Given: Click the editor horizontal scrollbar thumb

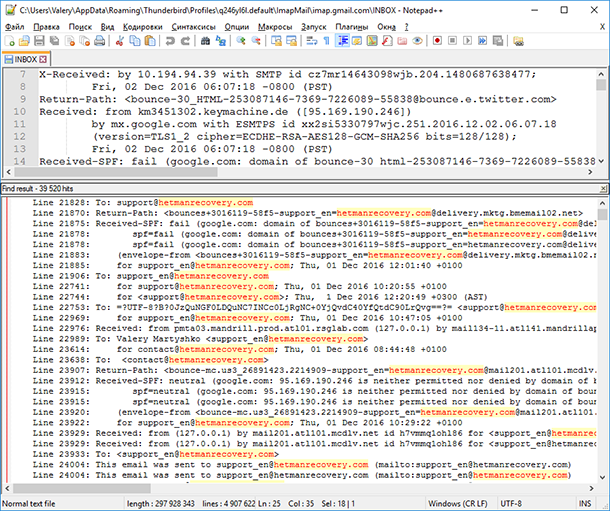Looking at the screenshot, I should pyautogui.click(x=116, y=172).
